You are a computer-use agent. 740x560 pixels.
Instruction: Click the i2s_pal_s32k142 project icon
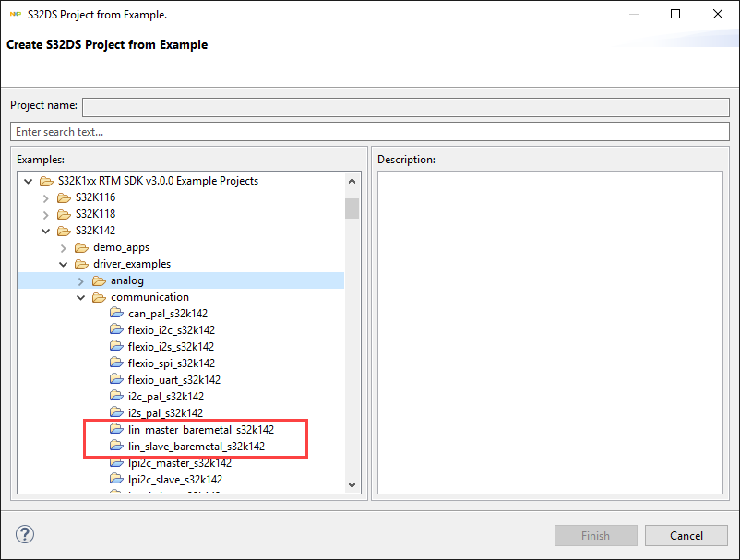coord(116,411)
